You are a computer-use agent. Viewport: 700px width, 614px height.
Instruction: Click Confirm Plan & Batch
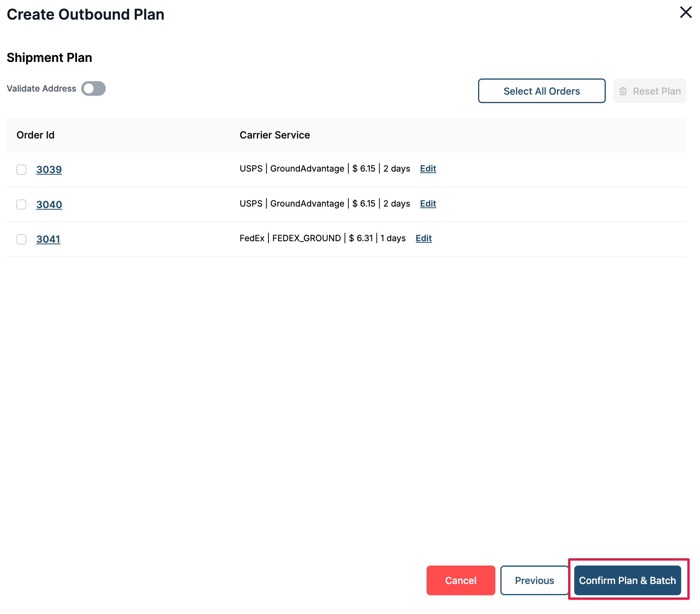627,580
